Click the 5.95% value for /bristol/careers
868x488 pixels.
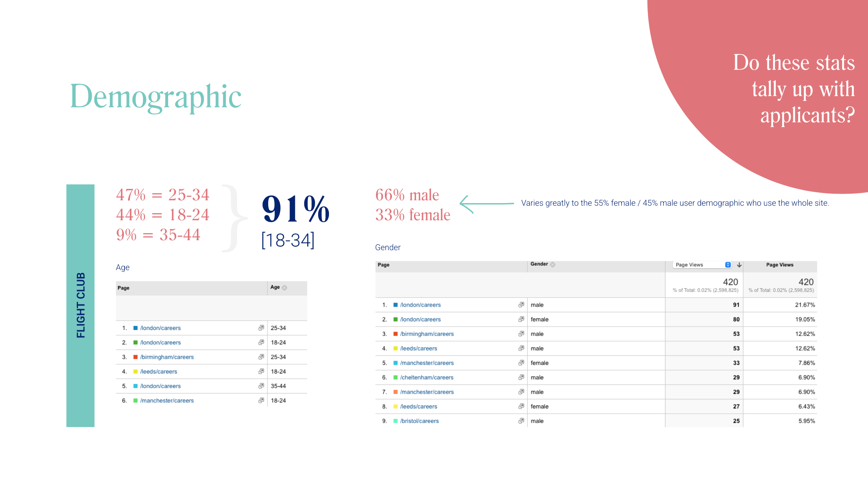[x=806, y=421]
